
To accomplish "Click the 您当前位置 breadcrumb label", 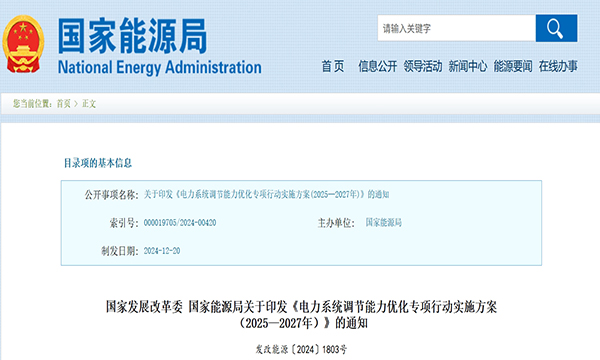I will point(33,104).
